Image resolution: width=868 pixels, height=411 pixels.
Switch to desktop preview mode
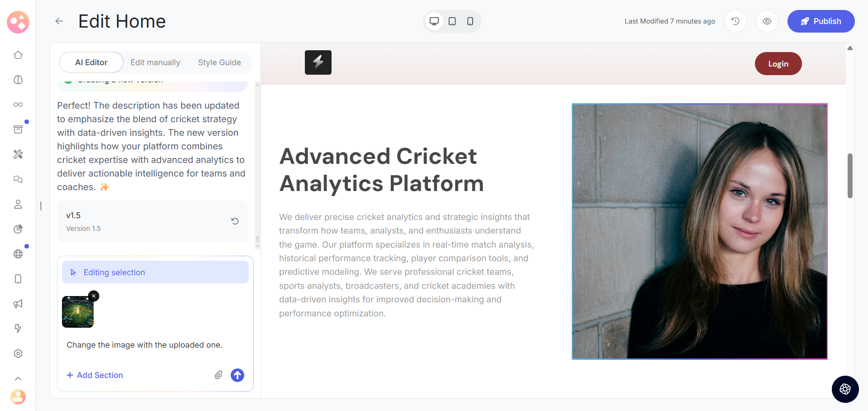[434, 21]
